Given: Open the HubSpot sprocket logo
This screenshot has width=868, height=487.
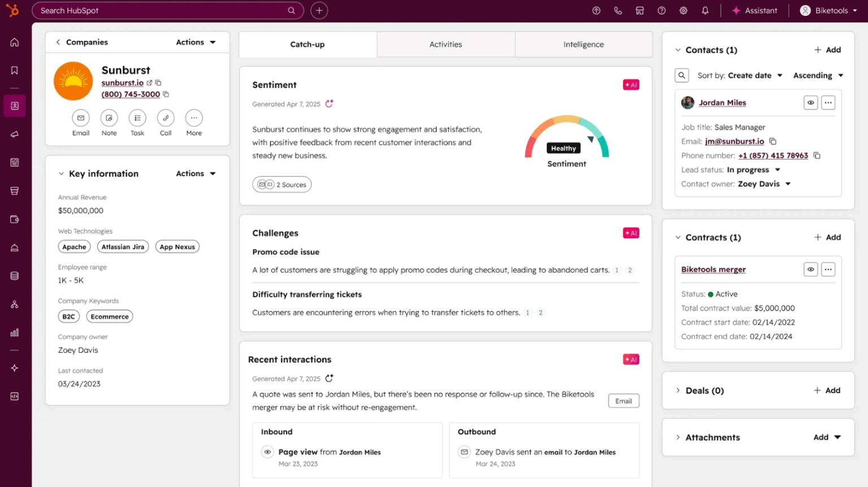Looking at the screenshot, I should pyautogui.click(x=12, y=10).
